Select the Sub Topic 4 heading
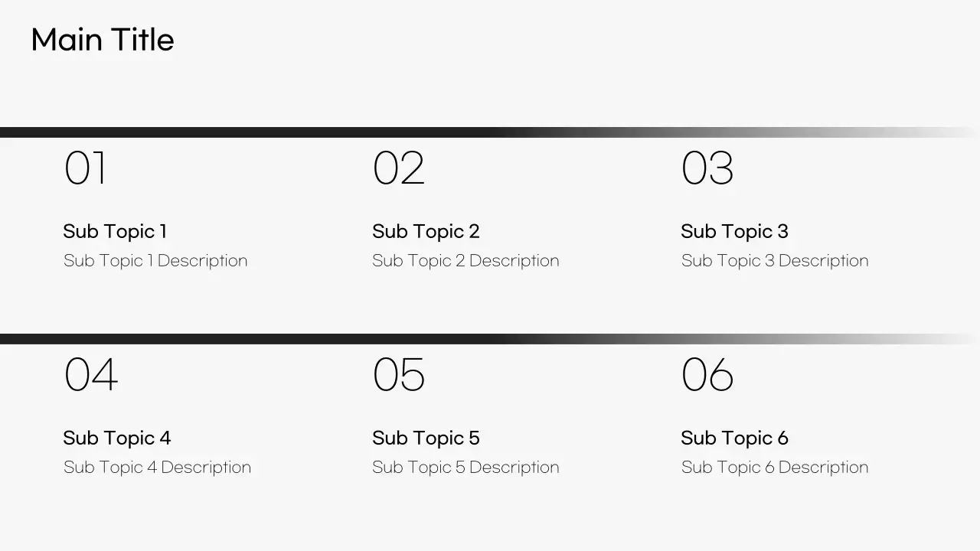This screenshot has height=551, width=980. coord(117,438)
